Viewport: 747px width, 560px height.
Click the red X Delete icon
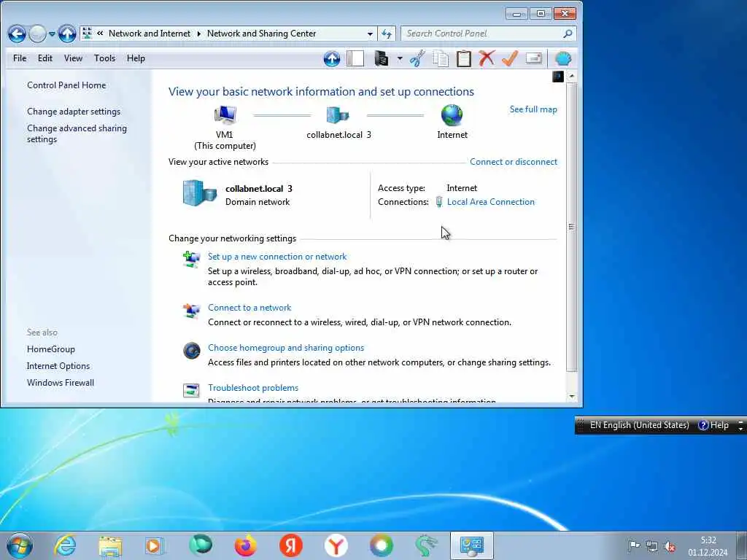coord(487,58)
